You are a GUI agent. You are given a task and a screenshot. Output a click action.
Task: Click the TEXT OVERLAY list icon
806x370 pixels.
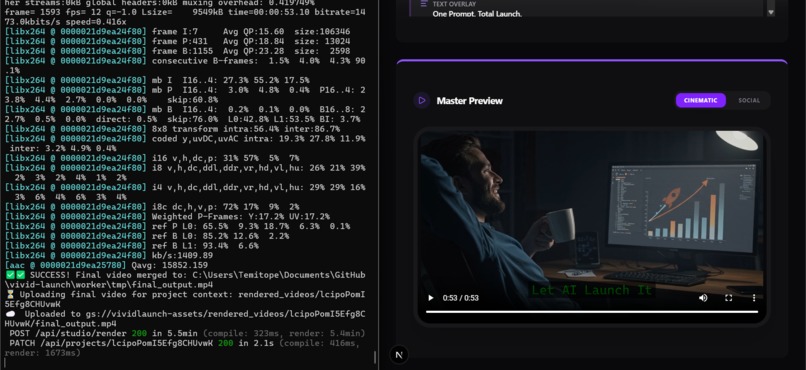point(424,4)
